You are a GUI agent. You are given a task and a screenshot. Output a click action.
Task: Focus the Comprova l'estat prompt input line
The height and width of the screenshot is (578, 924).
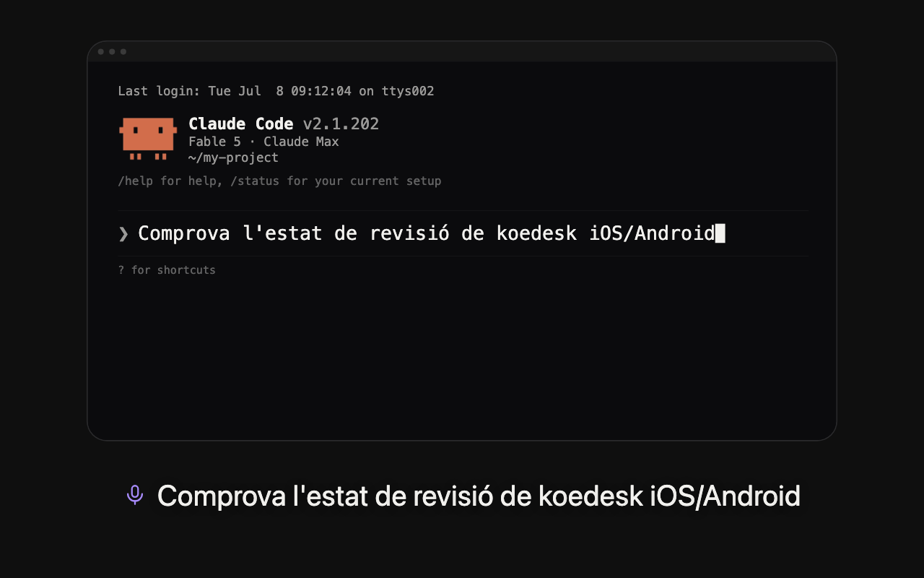click(x=463, y=233)
